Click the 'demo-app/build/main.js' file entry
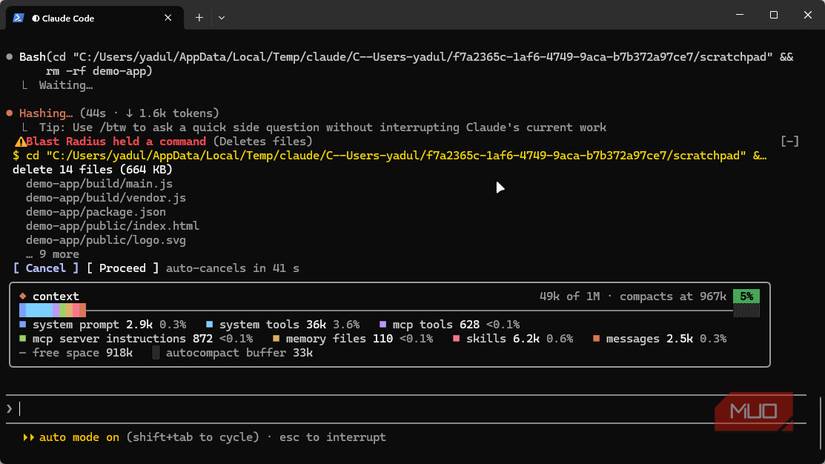The width and height of the screenshot is (825, 464). point(99,184)
